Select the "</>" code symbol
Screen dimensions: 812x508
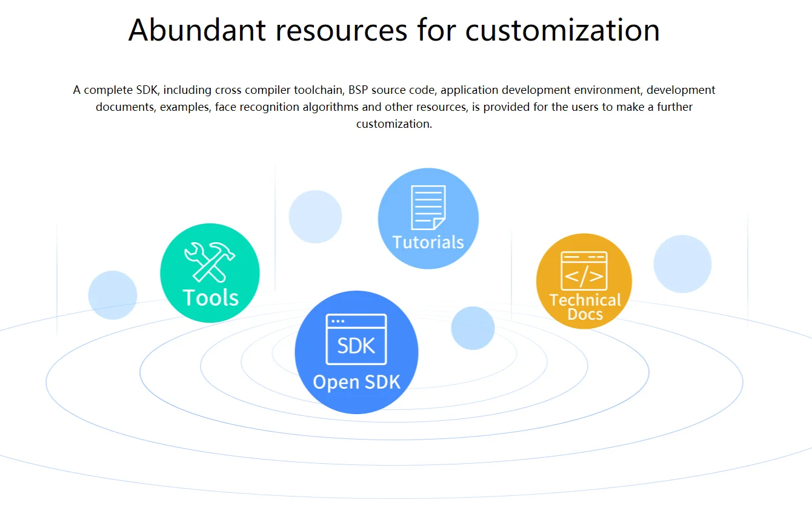(584, 277)
